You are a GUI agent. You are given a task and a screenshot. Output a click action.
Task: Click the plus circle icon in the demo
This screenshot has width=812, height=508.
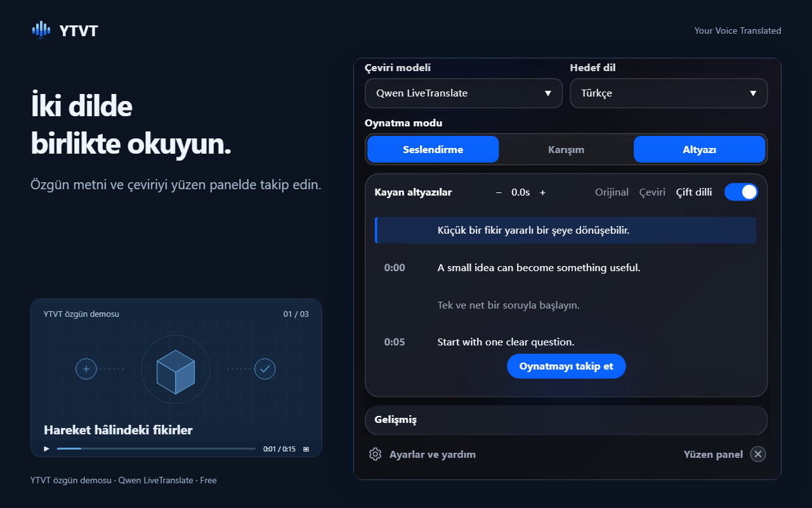pyautogui.click(x=86, y=369)
